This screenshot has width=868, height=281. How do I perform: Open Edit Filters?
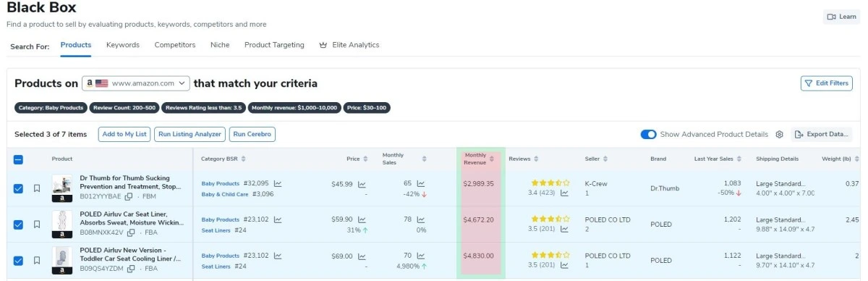tap(827, 83)
